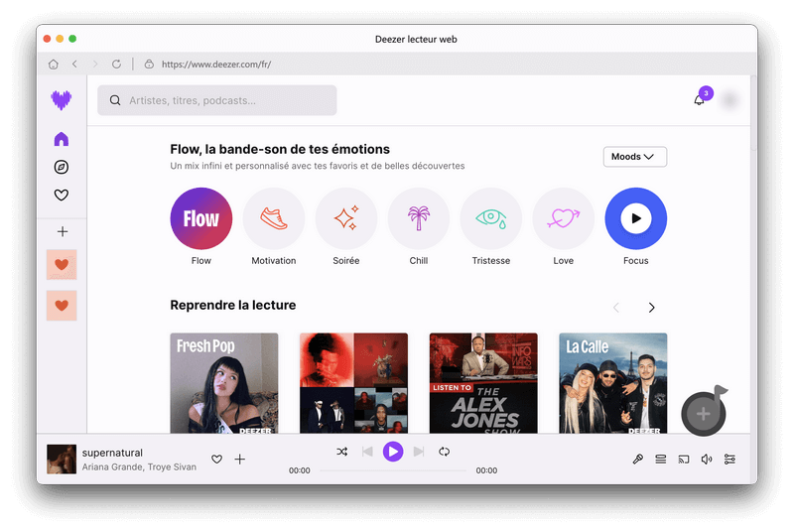This screenshot has width=794, height=532.
Task: Click the lyrics microphone icon
Action: [x=638, y=459]
